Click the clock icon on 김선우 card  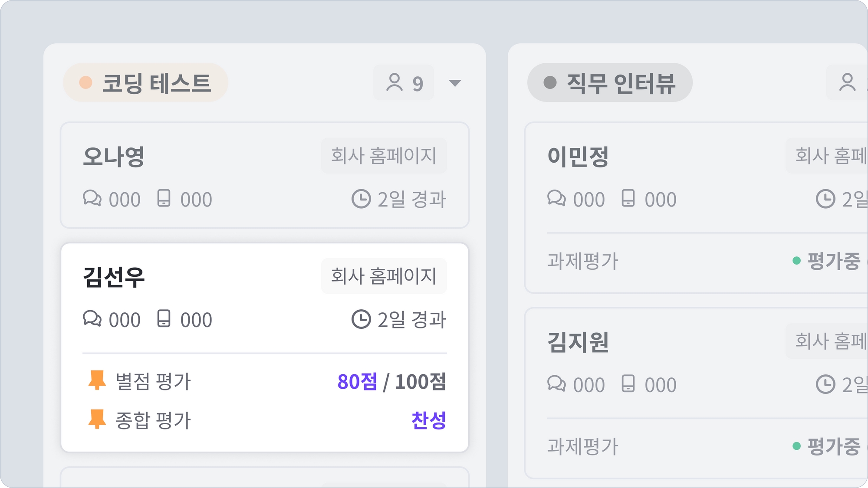coord(361,319)
